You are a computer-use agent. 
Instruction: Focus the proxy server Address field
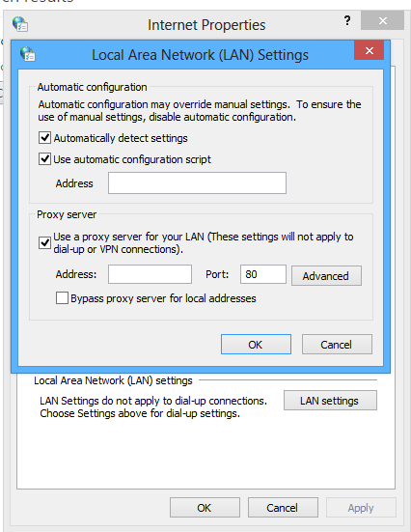point(150,274)
